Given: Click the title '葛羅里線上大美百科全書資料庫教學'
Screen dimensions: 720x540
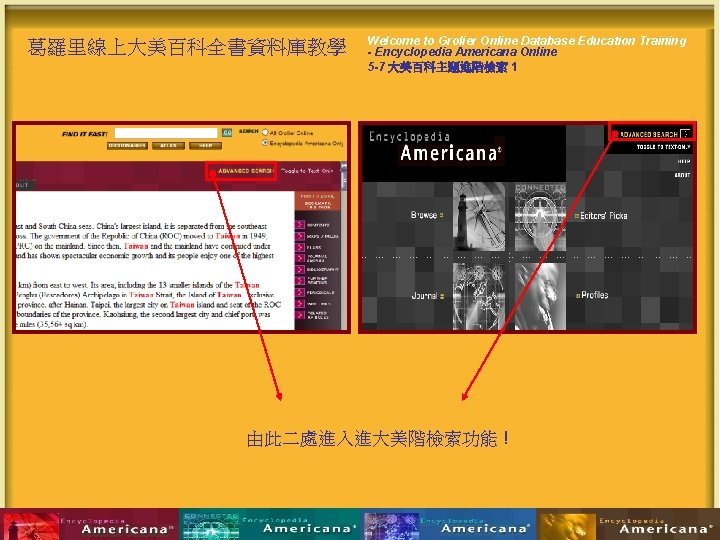Looking at the screenshot, I should coord(186,47).
